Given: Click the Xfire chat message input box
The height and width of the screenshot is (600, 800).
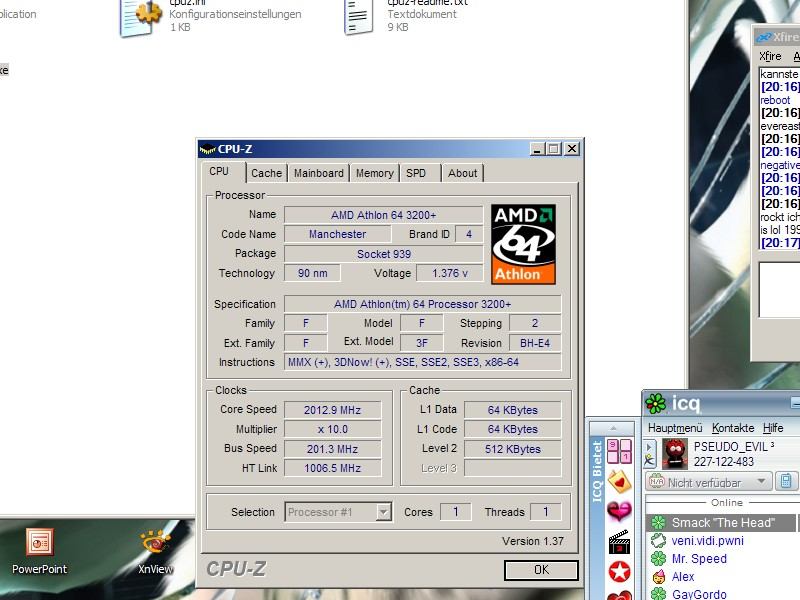Looking at the screenshot, I should [780, 290].
